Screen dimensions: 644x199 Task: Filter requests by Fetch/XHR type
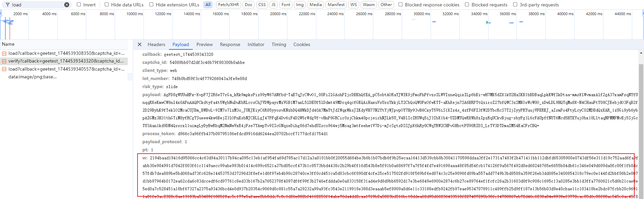pos(228,5)
